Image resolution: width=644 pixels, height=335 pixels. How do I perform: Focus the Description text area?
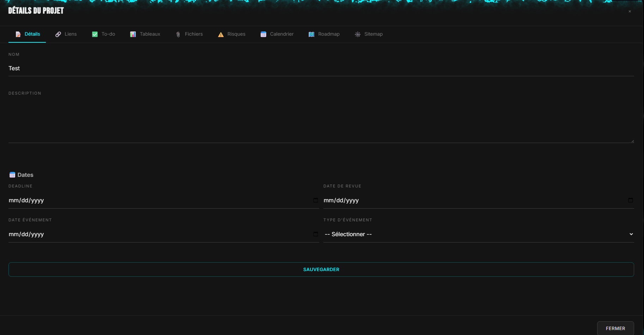pyautogui.click(x=321, y=120)
